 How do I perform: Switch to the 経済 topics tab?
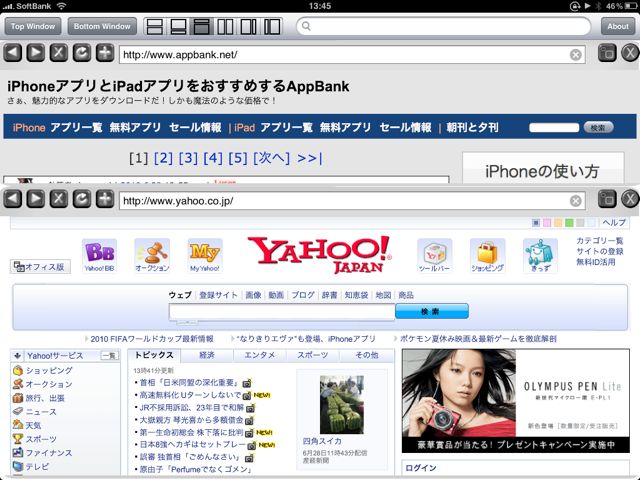click(x=207, y=355)
